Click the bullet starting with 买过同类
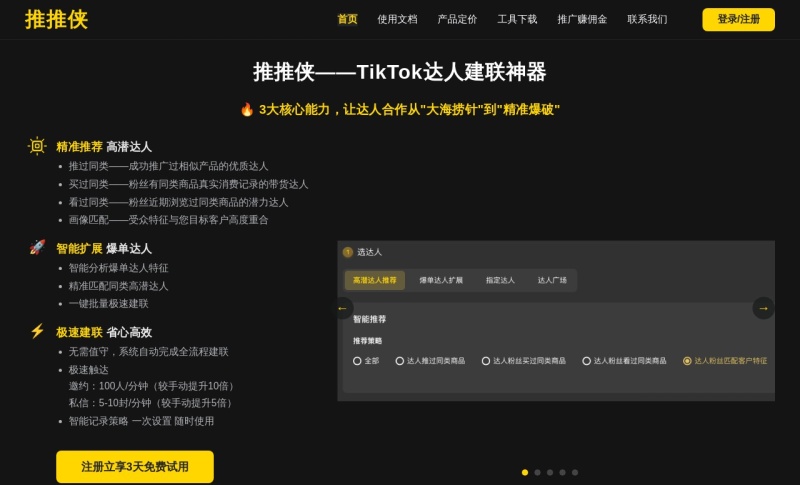Screen dimensions: 800x485 point(188,184)
